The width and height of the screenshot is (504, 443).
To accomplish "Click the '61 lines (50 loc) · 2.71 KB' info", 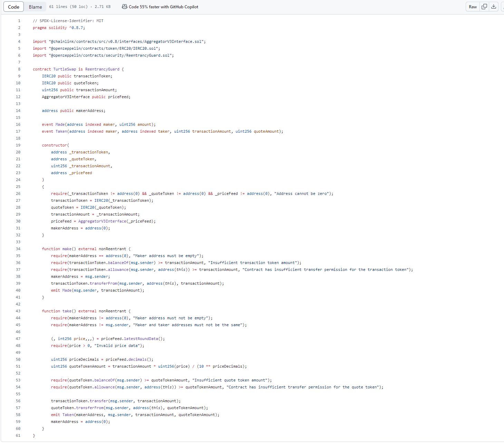I will coord(80,7).
